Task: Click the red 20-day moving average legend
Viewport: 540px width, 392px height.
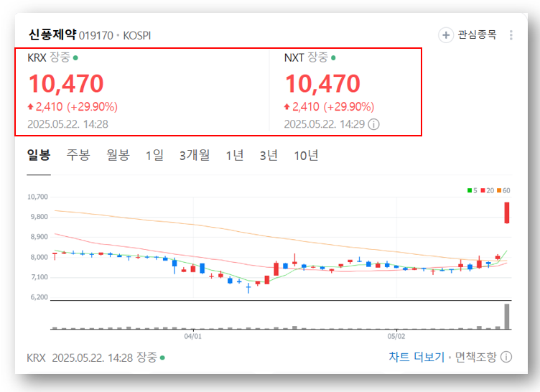Action: point(488,190)
